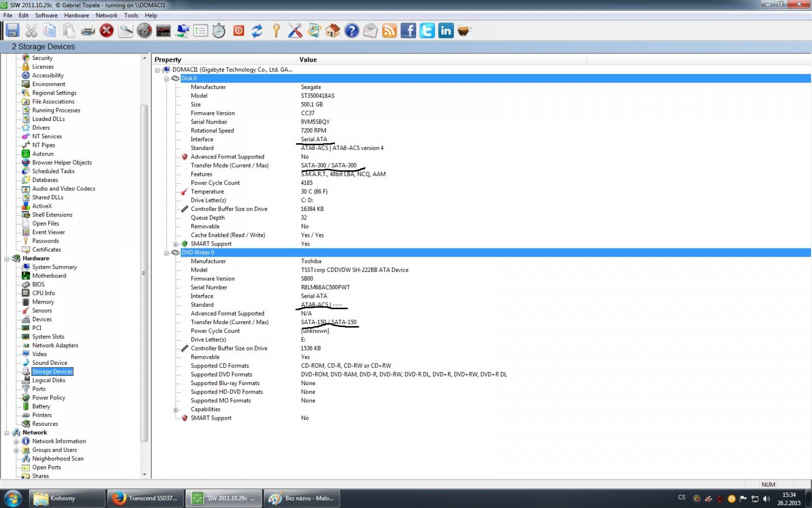Switch to Transcend SSD370 Firefox taskbar window
Viewport: 812px width, 508px height.
click(145, 498)
